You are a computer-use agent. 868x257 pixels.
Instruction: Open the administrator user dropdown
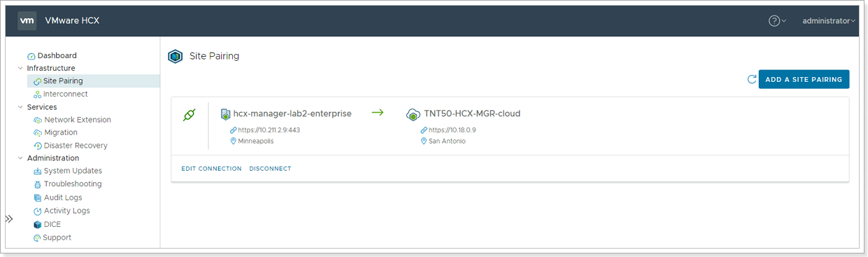pyautogui.click(x=829, y=21)
